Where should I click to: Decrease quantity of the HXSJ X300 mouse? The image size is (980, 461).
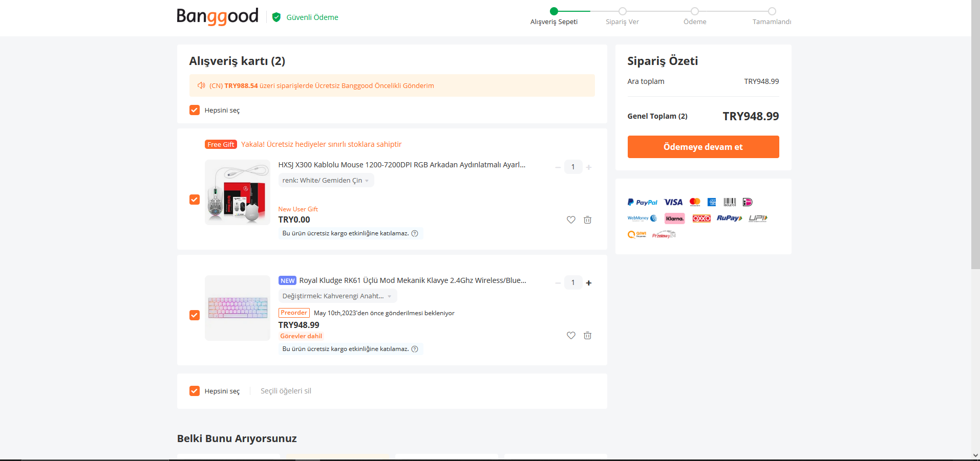coord(558,167)
